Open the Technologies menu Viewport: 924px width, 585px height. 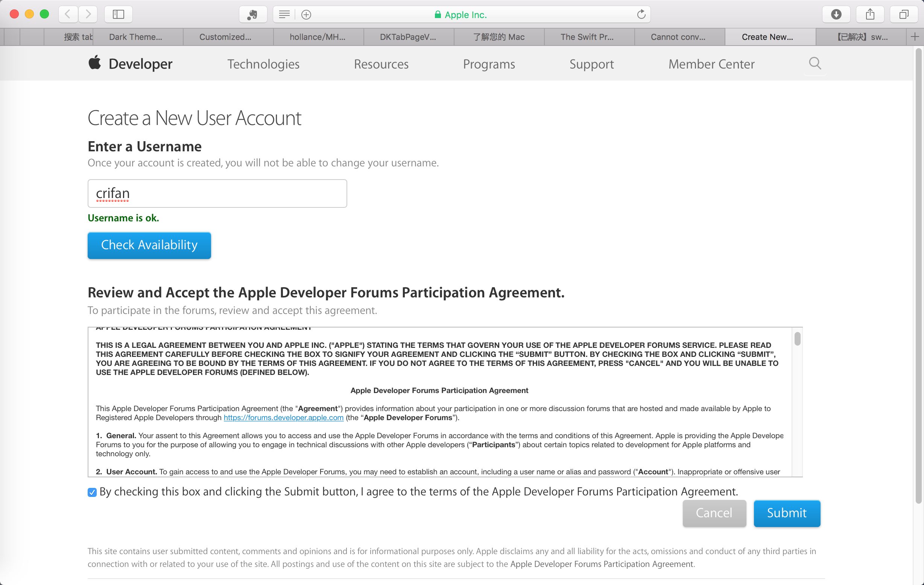click(x=263, y=64)
